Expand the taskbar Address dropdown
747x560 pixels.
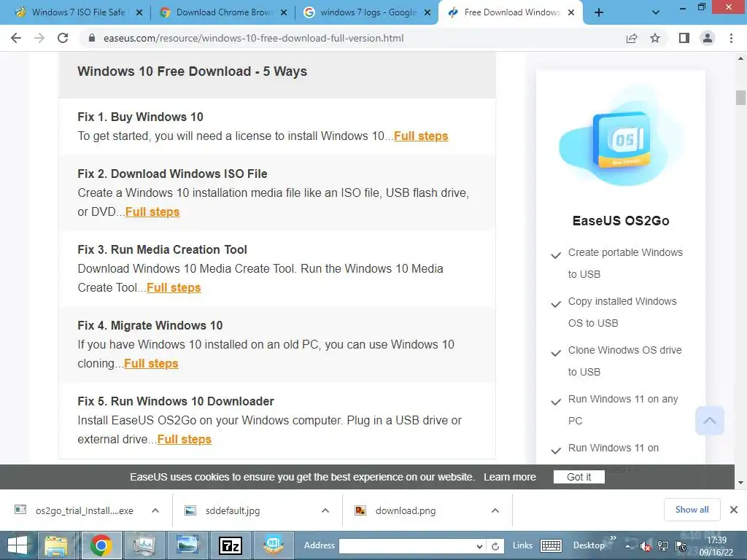point(479,546)
